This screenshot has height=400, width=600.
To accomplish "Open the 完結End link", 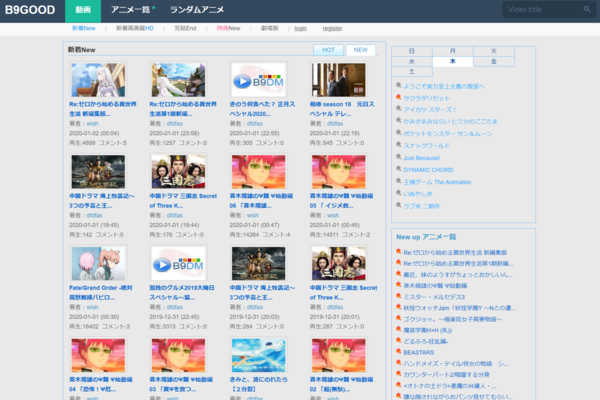I will pyautogui.click(x=185, y=28).
